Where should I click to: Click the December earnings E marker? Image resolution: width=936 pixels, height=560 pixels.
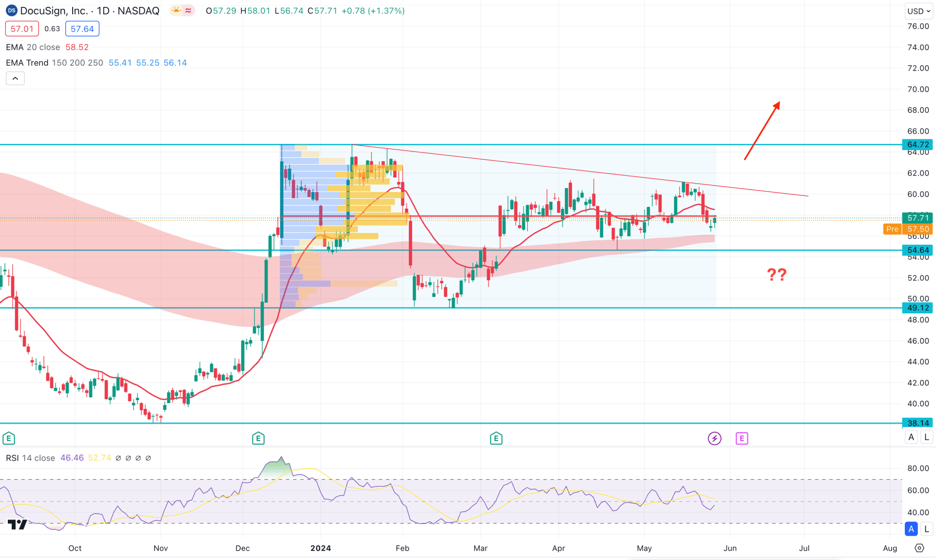[258, 438]
